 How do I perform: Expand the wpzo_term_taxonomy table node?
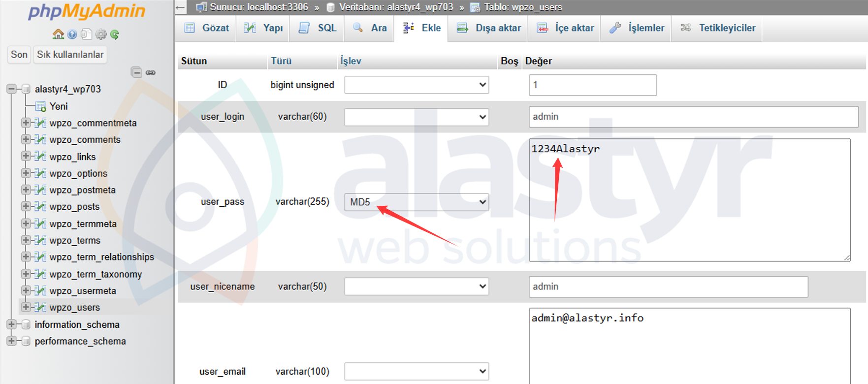coord(26,274)
